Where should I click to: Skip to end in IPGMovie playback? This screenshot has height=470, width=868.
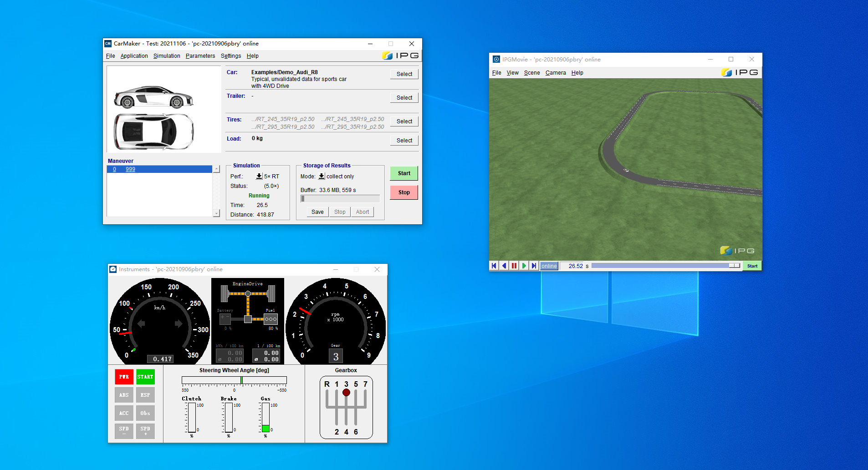point(534,266)
